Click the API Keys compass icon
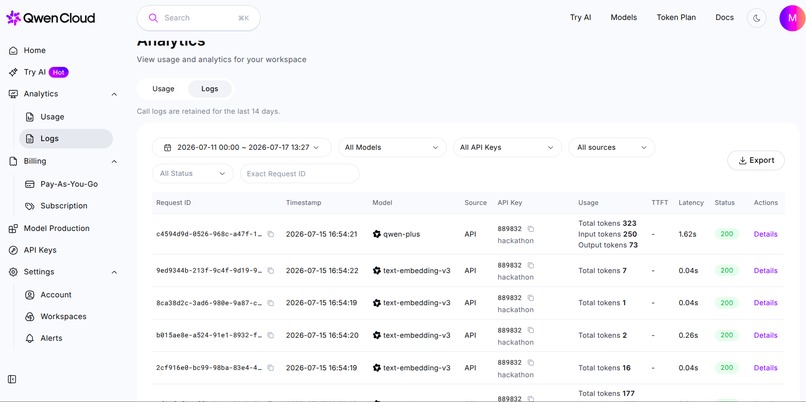 pyautogui.click(x=13, y=250)
